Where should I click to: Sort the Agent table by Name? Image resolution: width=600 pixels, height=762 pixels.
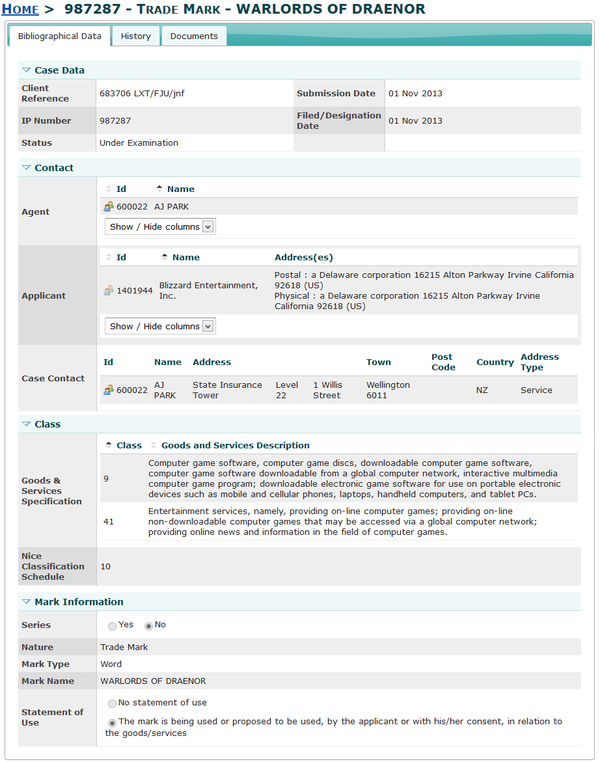click(180, 189)
